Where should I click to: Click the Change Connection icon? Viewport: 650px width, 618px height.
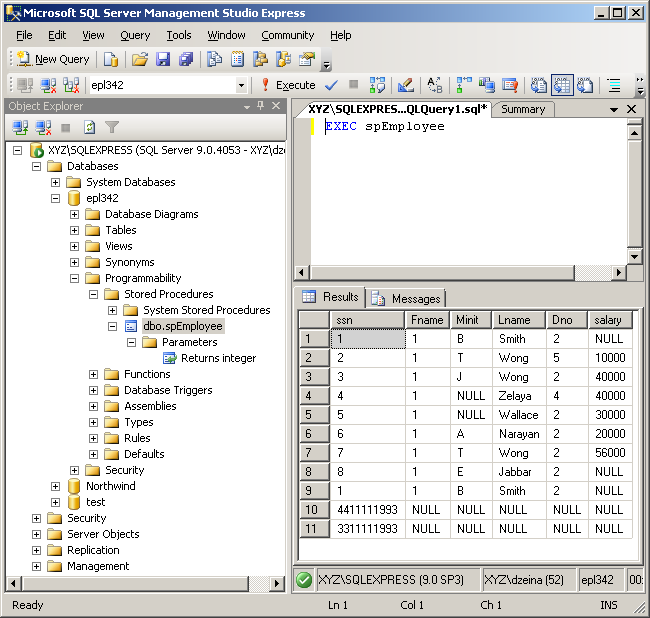point(71,85)
